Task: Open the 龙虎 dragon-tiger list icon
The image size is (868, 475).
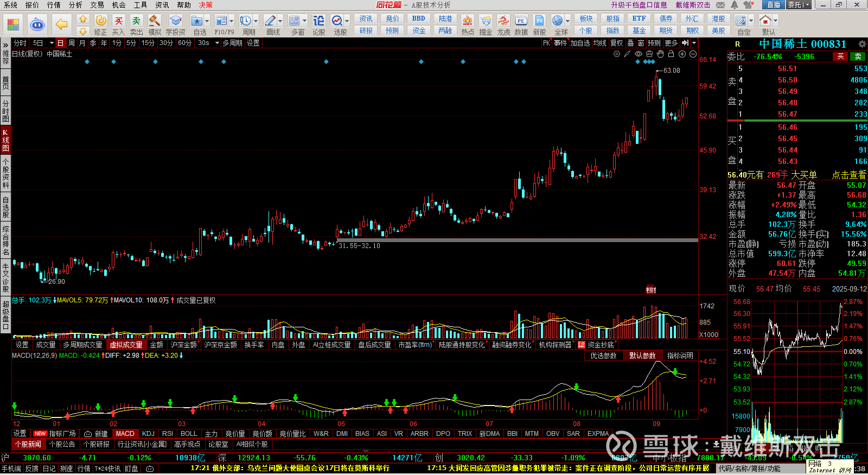Action: pyautogui.click(x=503, y=25)
